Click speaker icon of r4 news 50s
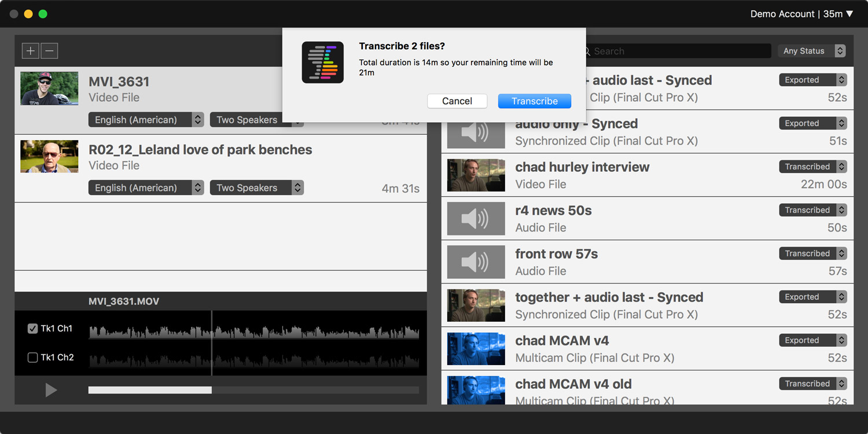This screenshot has height=434, width=868. click(x=476, y=219)
